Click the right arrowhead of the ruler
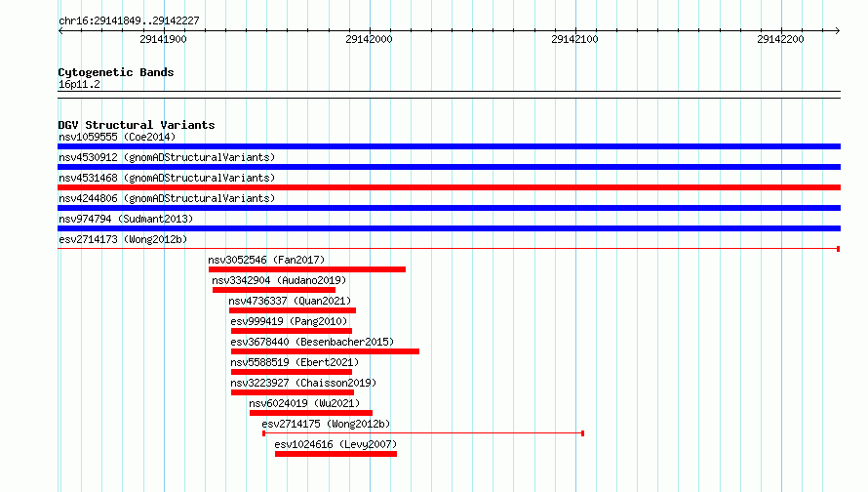Screen dimensions: 868x492 pos(838,30)
